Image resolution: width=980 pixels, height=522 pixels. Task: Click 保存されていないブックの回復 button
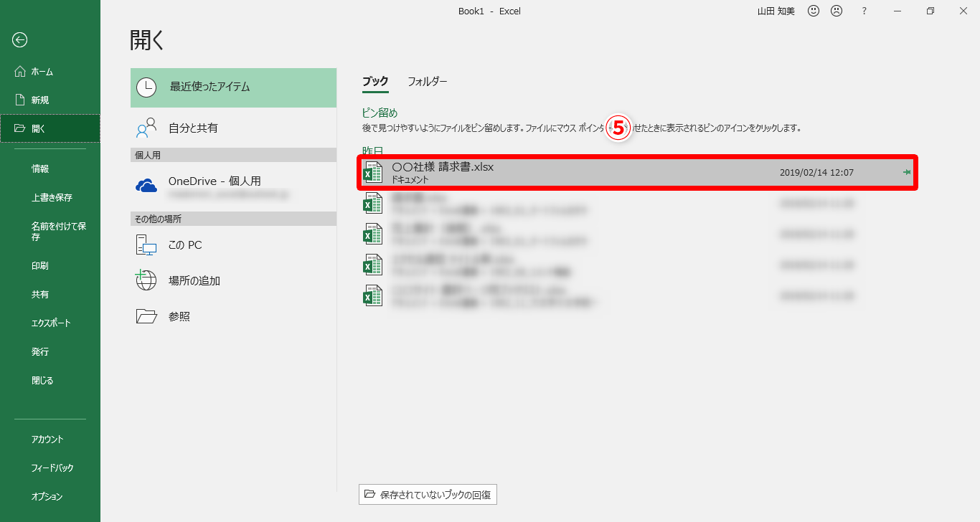click(428, 495)
